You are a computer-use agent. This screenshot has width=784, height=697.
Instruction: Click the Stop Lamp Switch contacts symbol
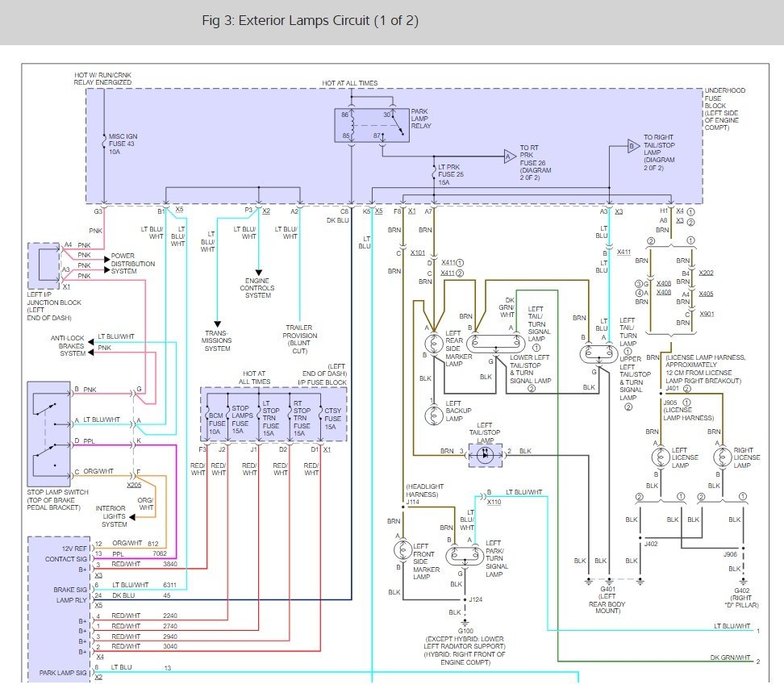(x=49, y=433)
